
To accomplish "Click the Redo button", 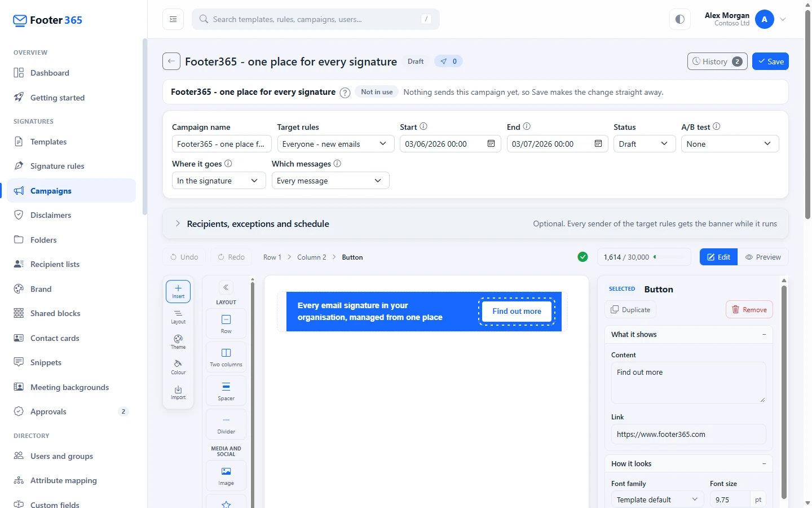I will click(x=231, y=257).
